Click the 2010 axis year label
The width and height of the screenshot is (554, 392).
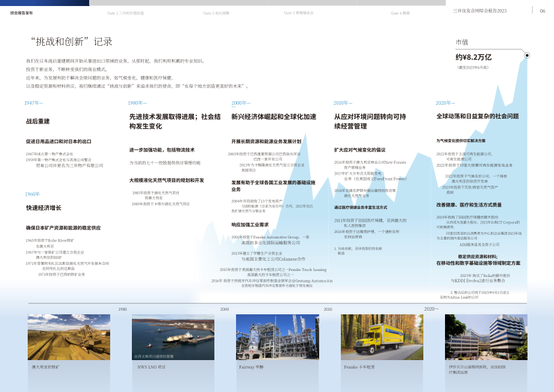pos(328,310)
